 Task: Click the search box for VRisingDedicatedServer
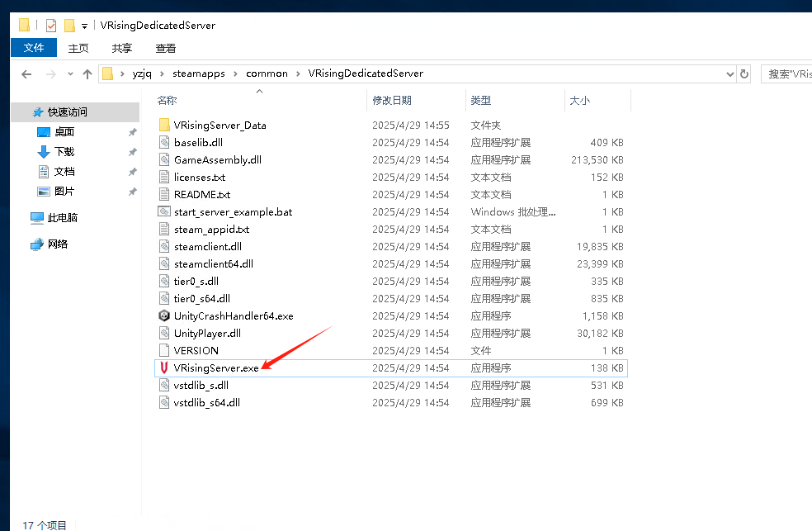[x=787, y=74]
